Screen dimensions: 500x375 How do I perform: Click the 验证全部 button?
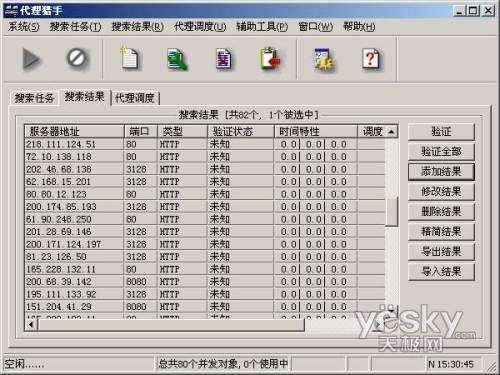441,152
